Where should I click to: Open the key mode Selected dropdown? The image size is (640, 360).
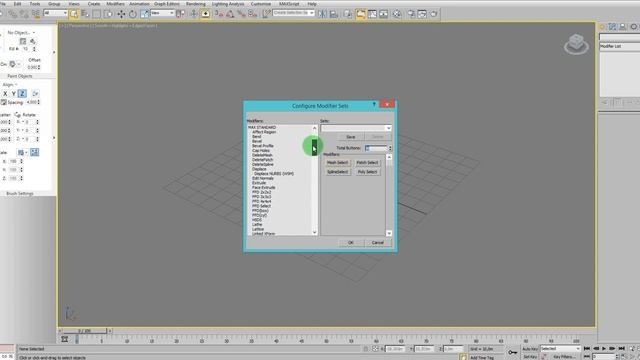(x=560, y=349)
